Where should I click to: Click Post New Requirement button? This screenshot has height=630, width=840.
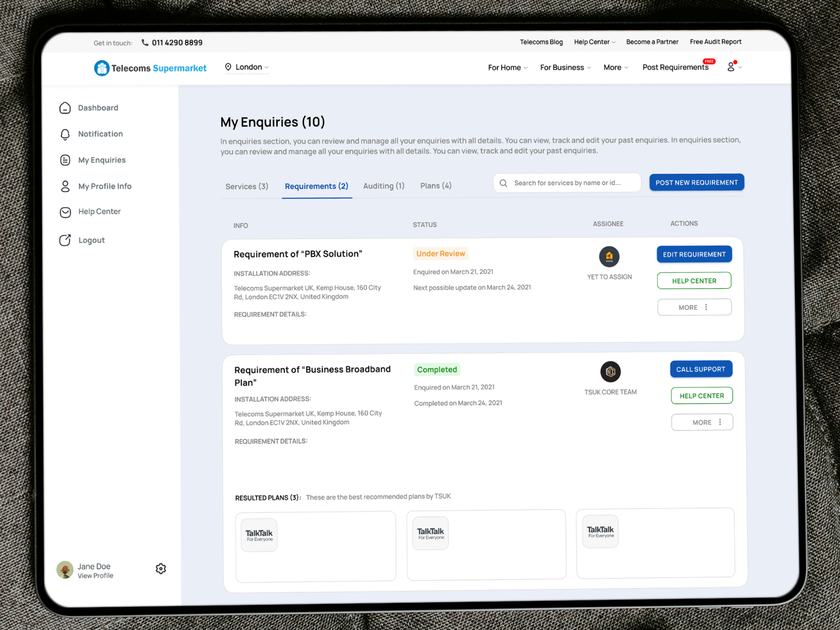(696, 182)
